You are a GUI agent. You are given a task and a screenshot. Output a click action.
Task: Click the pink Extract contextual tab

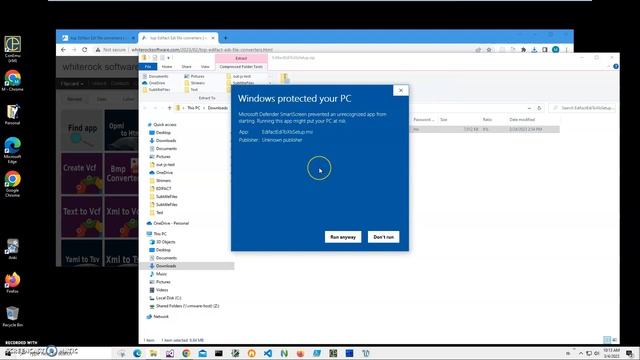(241, 58)
